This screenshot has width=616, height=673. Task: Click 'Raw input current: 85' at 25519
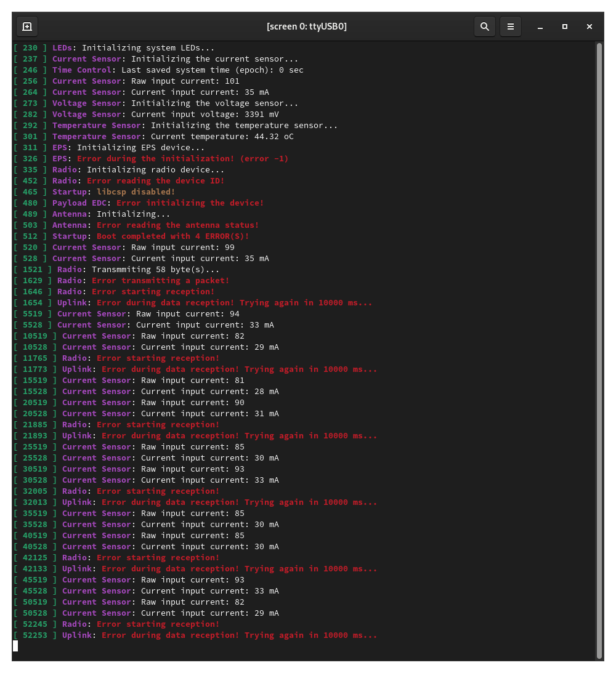click(193, 447)
